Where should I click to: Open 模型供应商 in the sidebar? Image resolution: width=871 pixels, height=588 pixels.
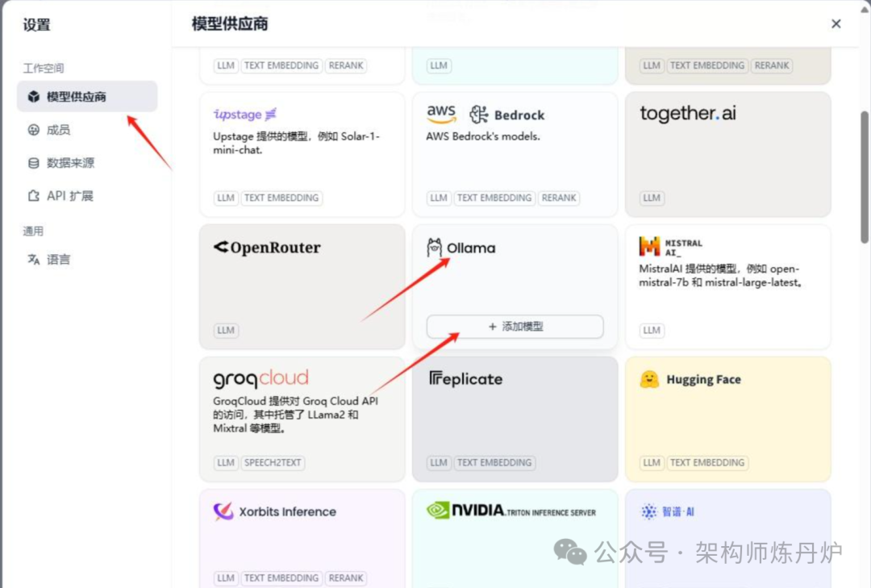tap(87, 97)
